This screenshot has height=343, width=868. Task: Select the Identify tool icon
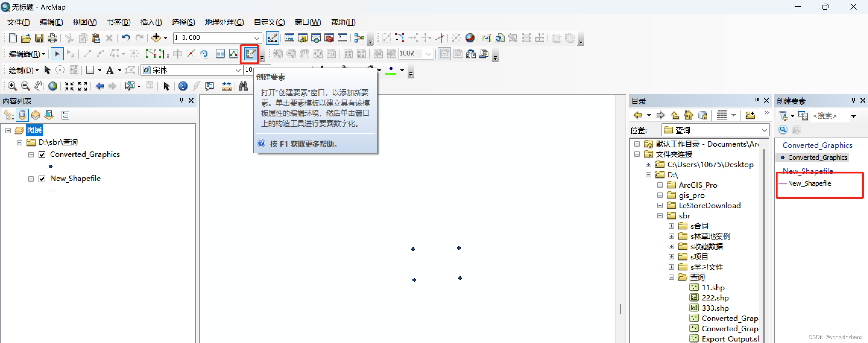coord(183,86)
